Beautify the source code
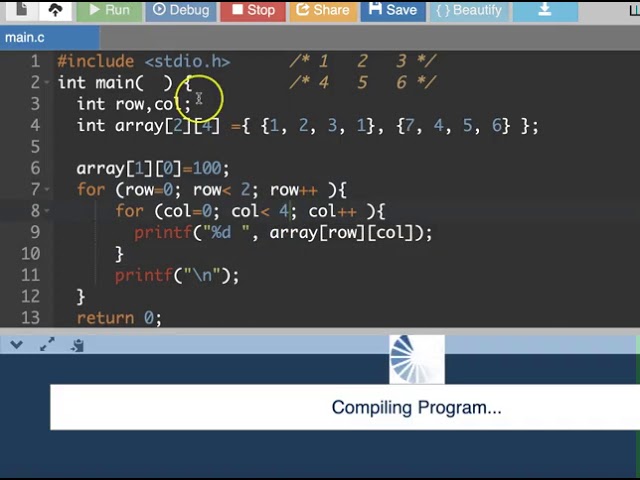Screen dimensions: 640x480 (x=469, y=10)
